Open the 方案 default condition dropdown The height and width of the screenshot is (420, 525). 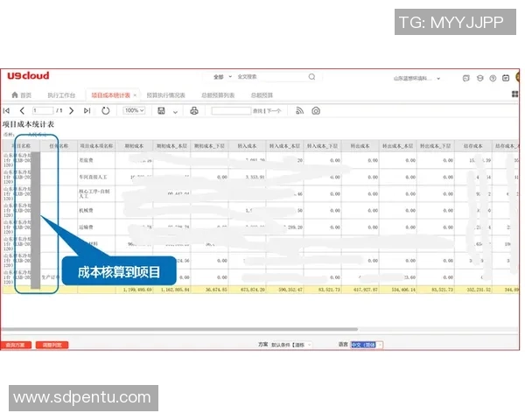(x=290, y=345)
